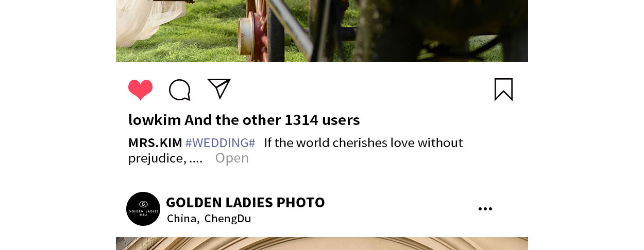This screenshot has height=250, width=644.
Task: Save the post with the bookmark icon
Action: (503, 90)
